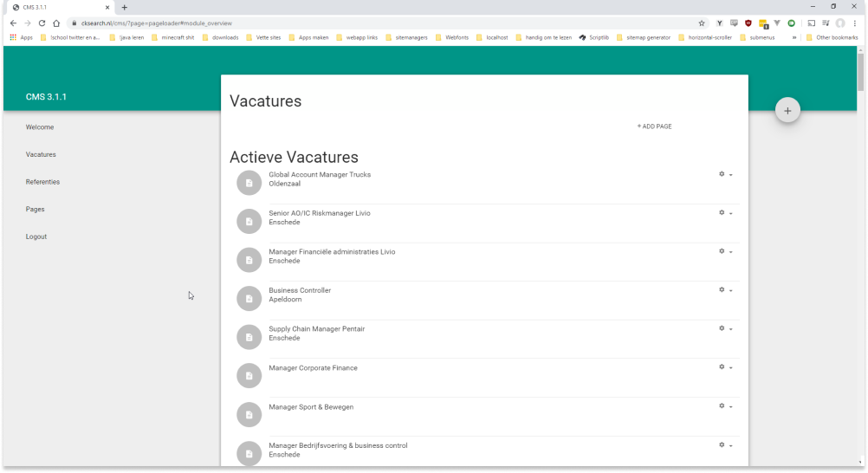Click the document icon for Business Controller
This screenshot has height=473, width=868.
coord(249,299)
